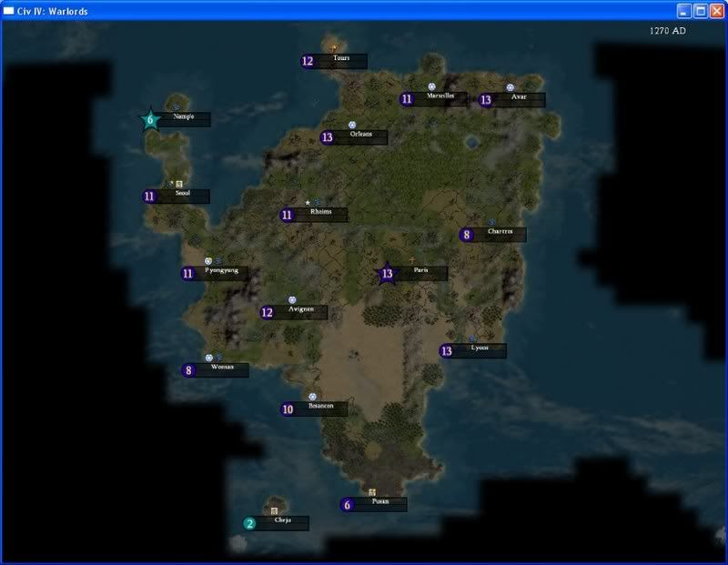Select the Avar city name label
This screenshot has width=728, height=565.
(519, 97)
